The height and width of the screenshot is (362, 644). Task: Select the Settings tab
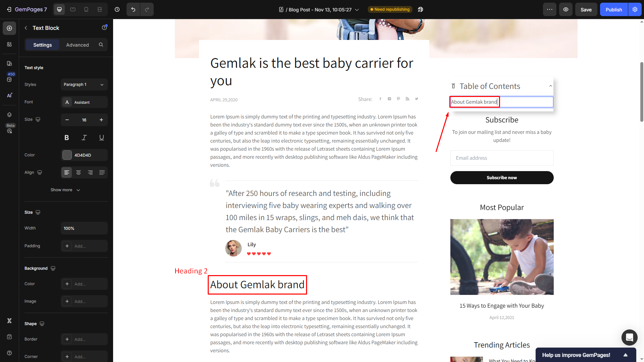click(43, 45)
